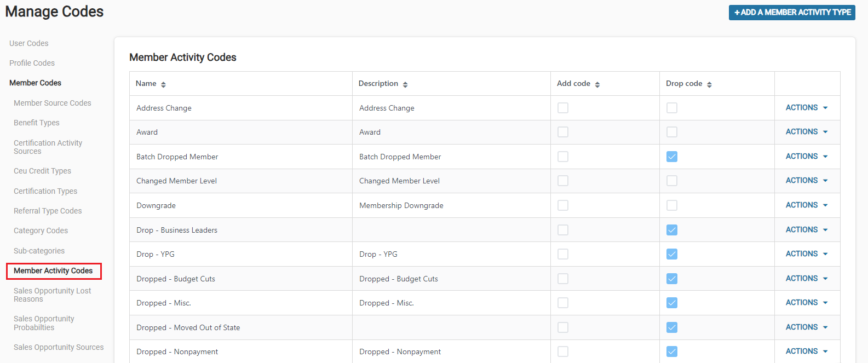Viewport: 868px width, 363px height.
Task: Open Actions dropdown for Dropped - Moved Out of State
Action: [x=807, y=327]
